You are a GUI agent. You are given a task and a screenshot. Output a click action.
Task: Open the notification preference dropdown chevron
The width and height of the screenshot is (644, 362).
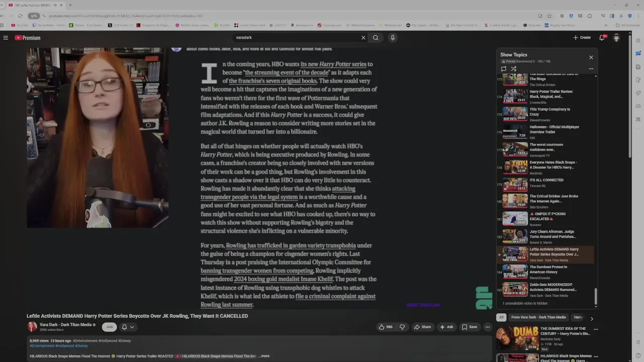(x=132, y=327)
